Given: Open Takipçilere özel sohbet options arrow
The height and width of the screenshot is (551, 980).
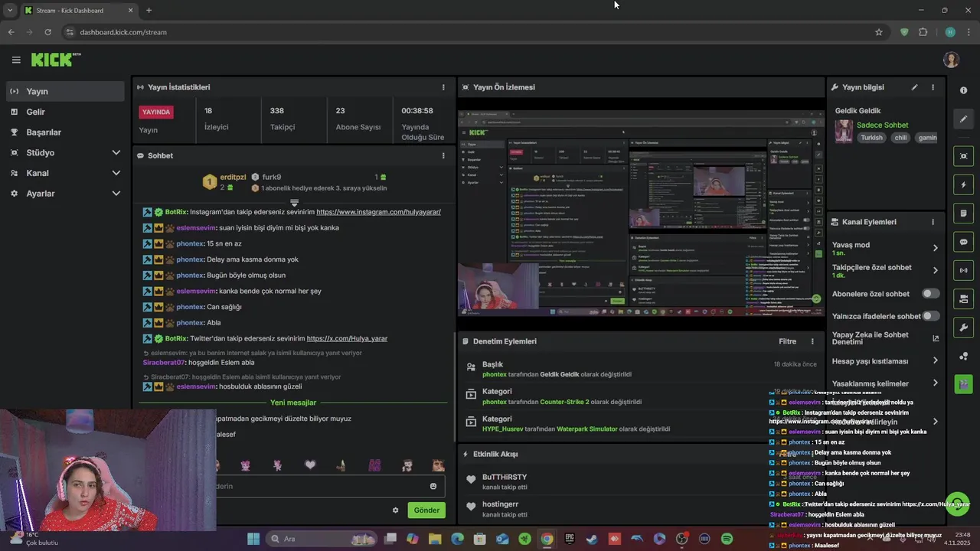Looking at the screenshot, I should click(935, 270).
